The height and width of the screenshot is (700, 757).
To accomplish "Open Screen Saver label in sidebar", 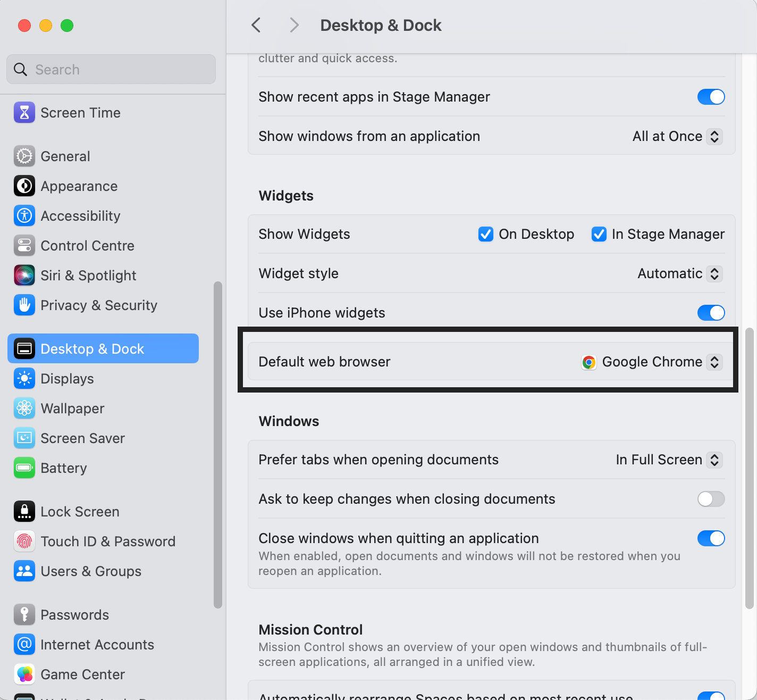I will [83, 438].
